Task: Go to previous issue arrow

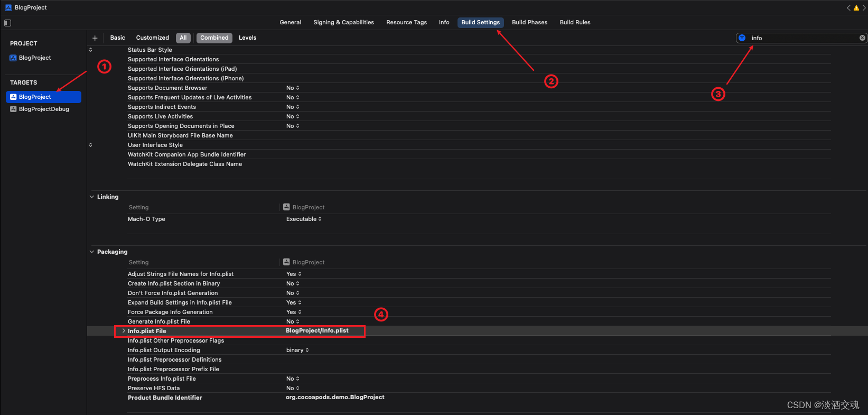Action: click(x=848, y=8)
